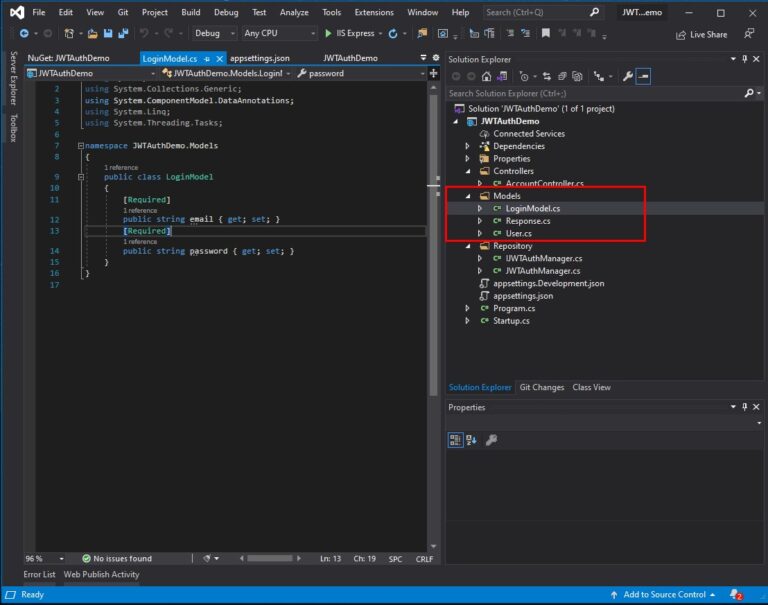Click Add to Source Control
Screen dimensions: 768x605
[x=664, y=595]
